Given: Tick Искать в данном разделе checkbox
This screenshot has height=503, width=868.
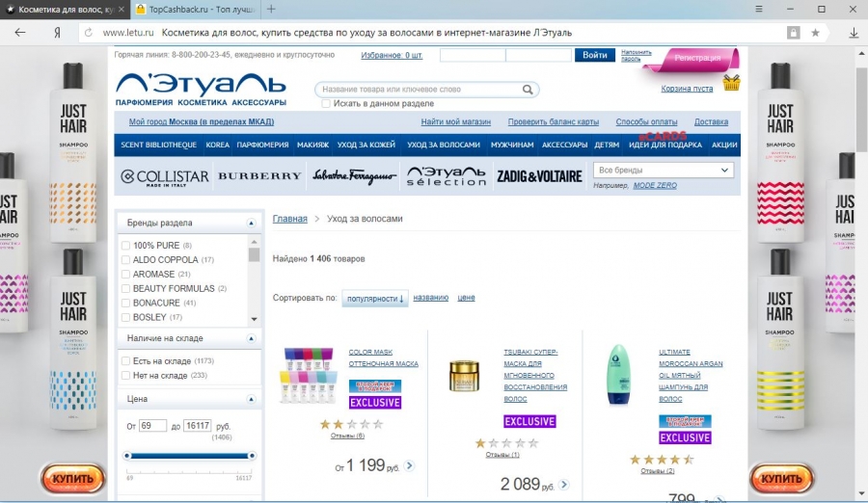Looking at the screenshot, I should (x=326, y=103).
